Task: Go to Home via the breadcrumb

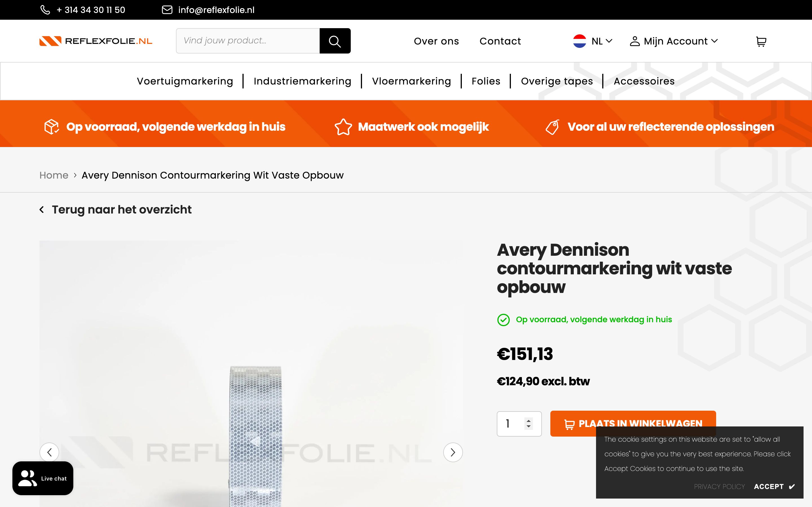Action: pyautogui.click(x=54, y=175)
